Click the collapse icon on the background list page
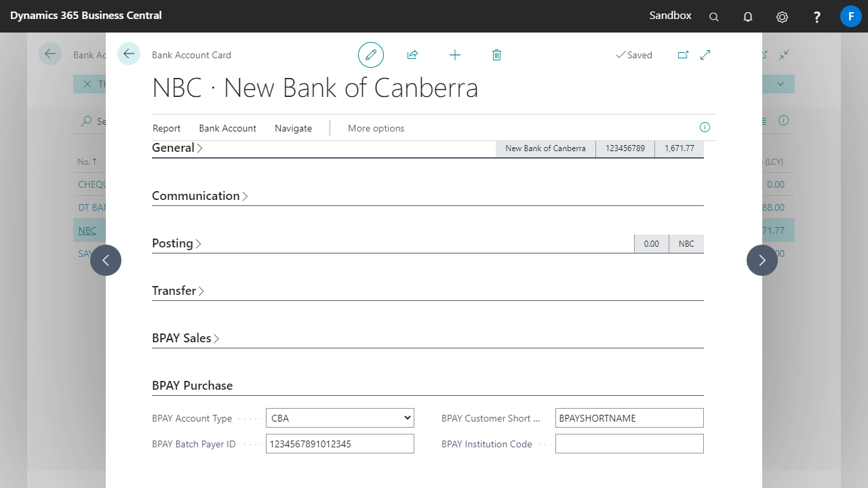 tap(784, 55)
